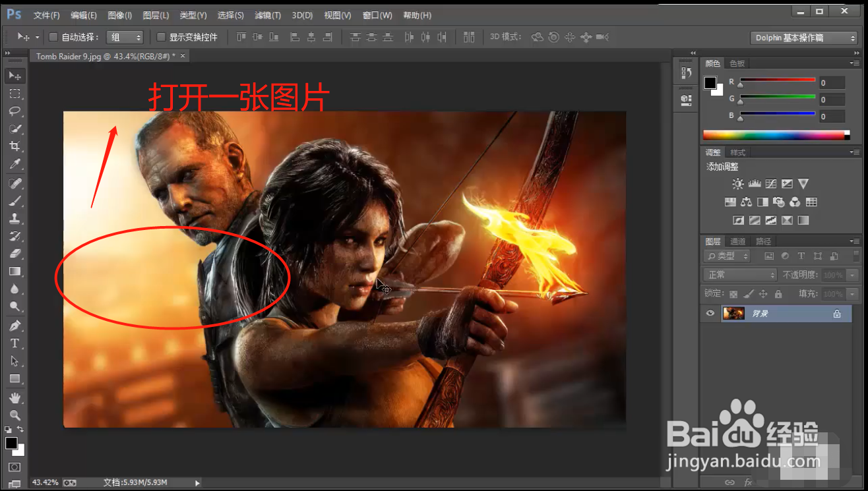Select the Lasso tool
Viewport: 868px width, 491px height.
(x=15, y=111)
